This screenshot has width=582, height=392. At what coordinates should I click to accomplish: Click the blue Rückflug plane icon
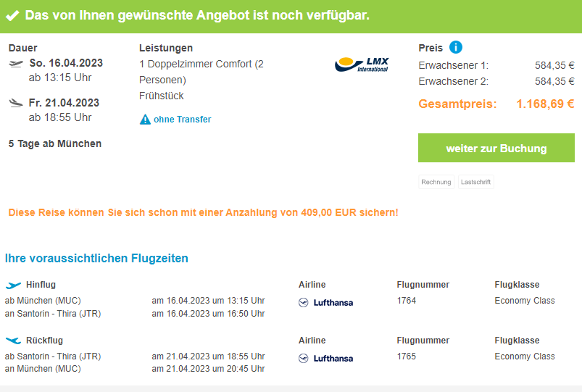click(x=13, y=340)
